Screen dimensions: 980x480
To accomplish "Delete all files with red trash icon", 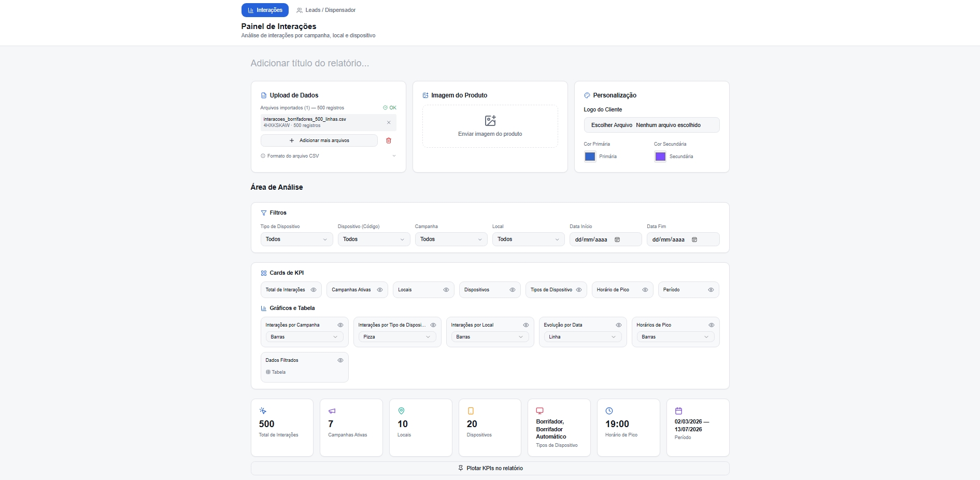I will (x=389, y=140).
